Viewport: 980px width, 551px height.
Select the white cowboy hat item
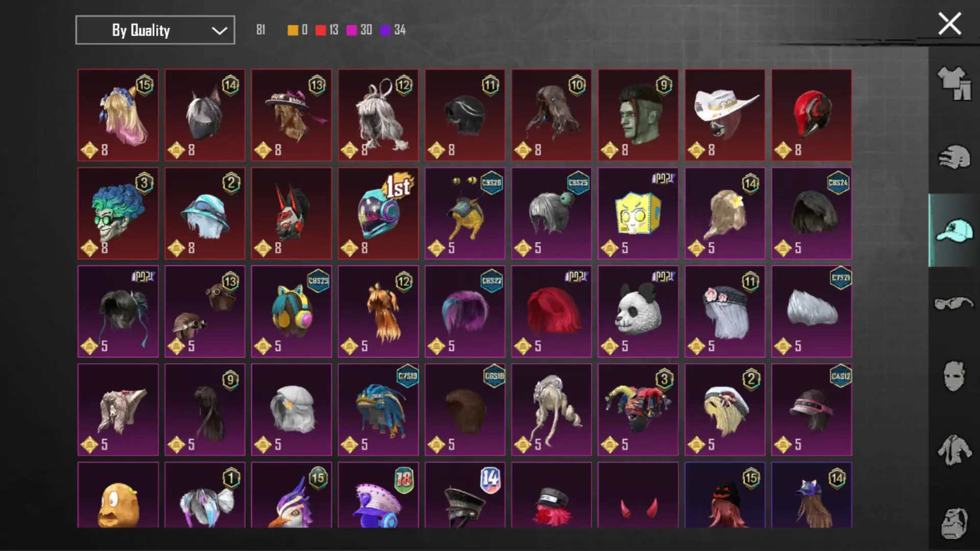725,115
